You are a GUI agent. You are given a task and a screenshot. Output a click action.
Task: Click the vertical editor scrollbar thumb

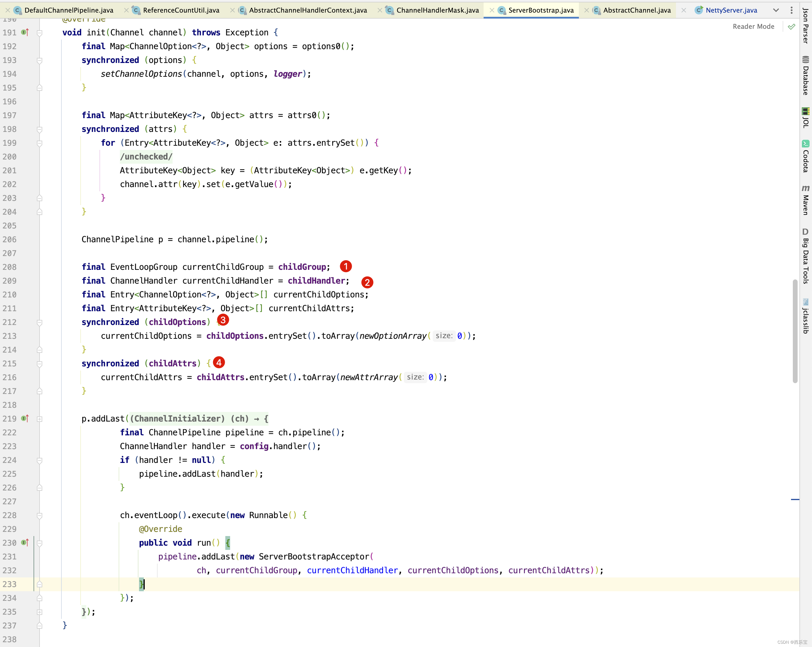click(795, 332)
